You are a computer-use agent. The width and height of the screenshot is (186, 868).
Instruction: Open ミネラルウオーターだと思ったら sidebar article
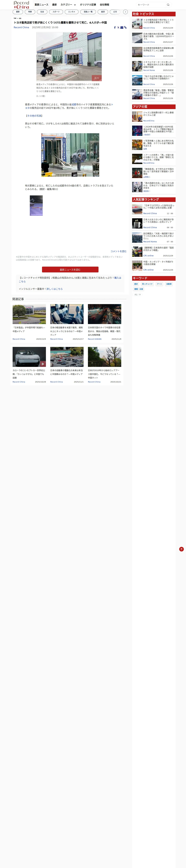click(154, 66)
